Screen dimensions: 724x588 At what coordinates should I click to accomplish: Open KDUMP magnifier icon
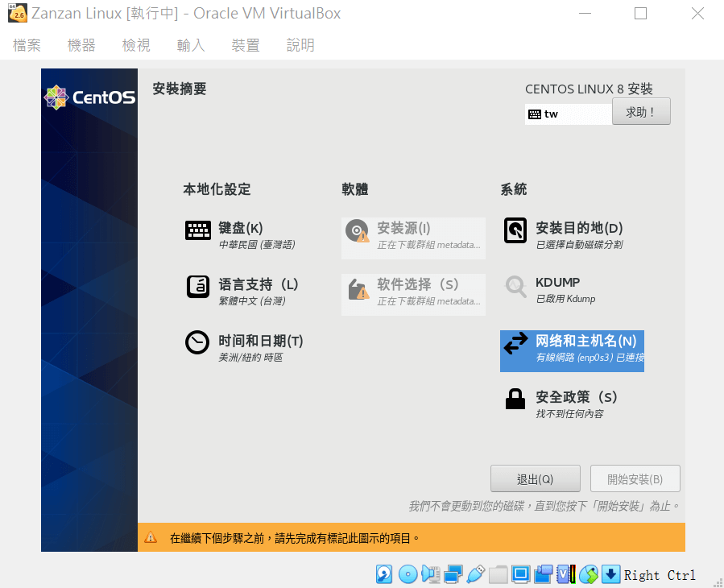click(x=515, y=287)
